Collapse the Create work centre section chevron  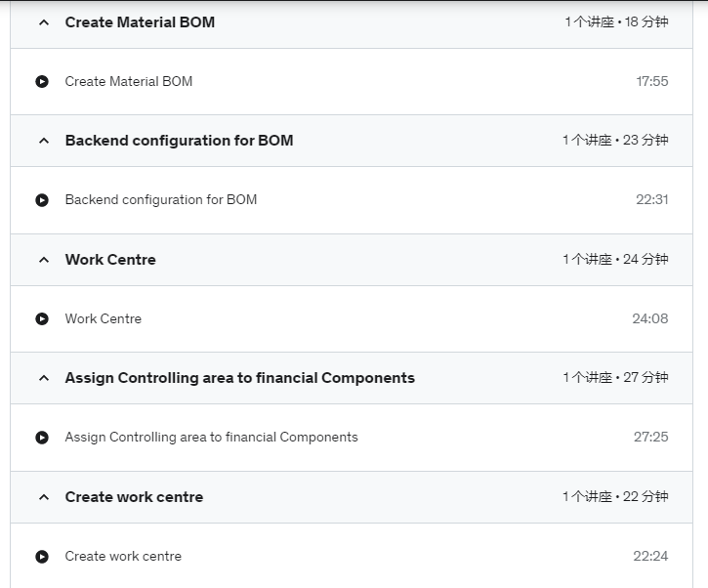click(44, 497)
